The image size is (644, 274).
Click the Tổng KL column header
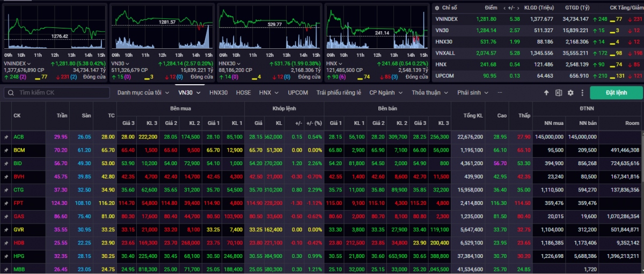472,115
